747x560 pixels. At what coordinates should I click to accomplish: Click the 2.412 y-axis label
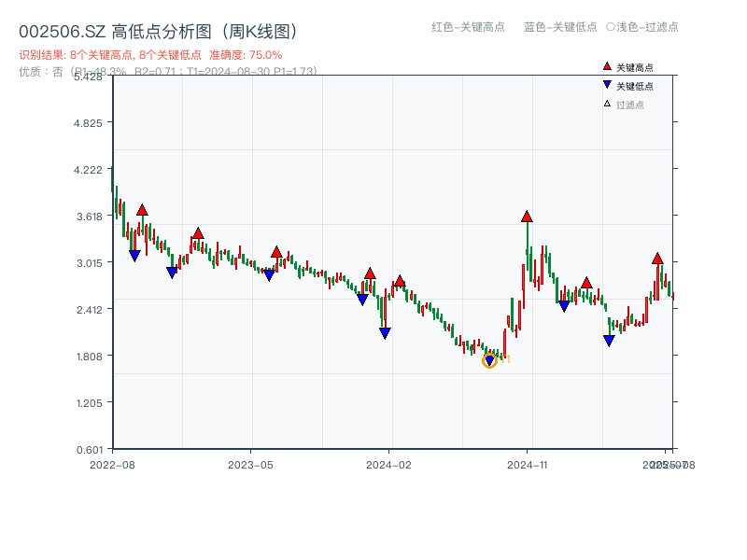point(89,310)
